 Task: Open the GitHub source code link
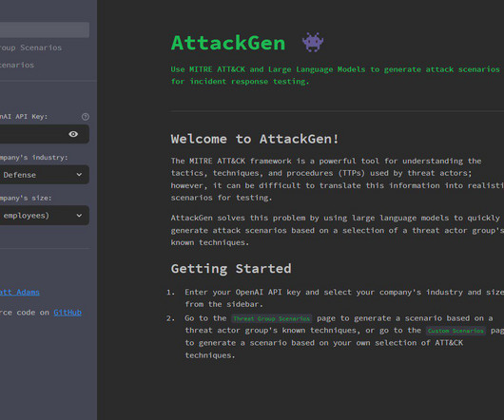(68, 313)
